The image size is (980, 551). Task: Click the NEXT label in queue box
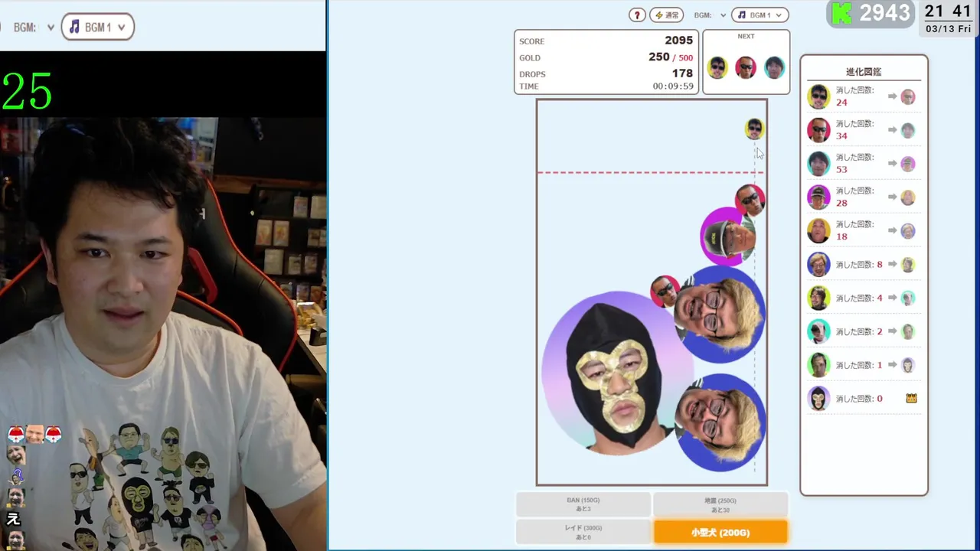(746, 36)
